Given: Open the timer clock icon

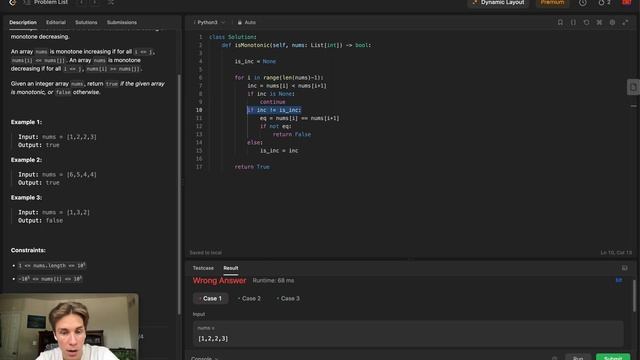Looking at the screenshot, I should coord(582,3).
